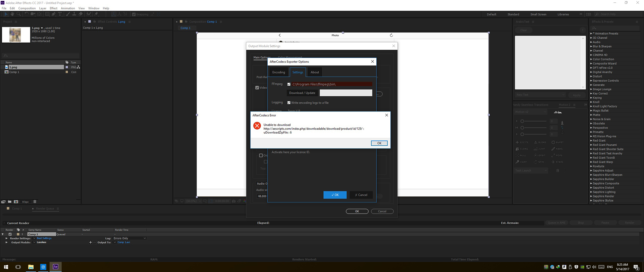Click the SPIN tool in Motion 2

pyautogui.click(x=539, y=162)
